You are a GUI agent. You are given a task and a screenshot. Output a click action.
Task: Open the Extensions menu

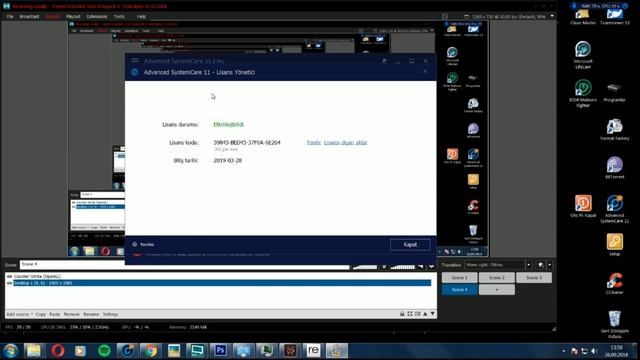[x=97, y=17]
